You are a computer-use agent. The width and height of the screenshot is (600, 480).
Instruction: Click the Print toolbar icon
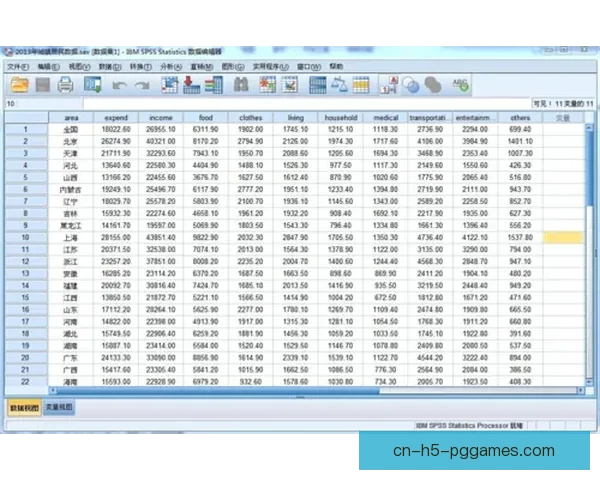click(65, 86)
